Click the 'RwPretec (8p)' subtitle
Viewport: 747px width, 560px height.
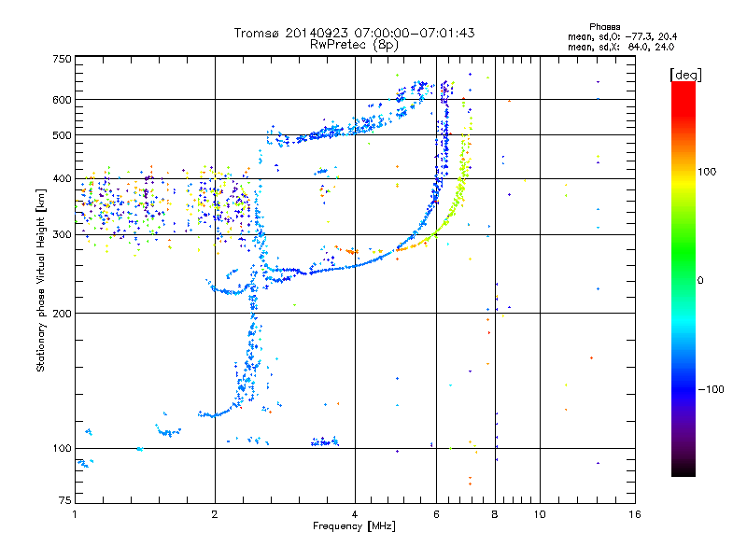(x=354, y=45)
